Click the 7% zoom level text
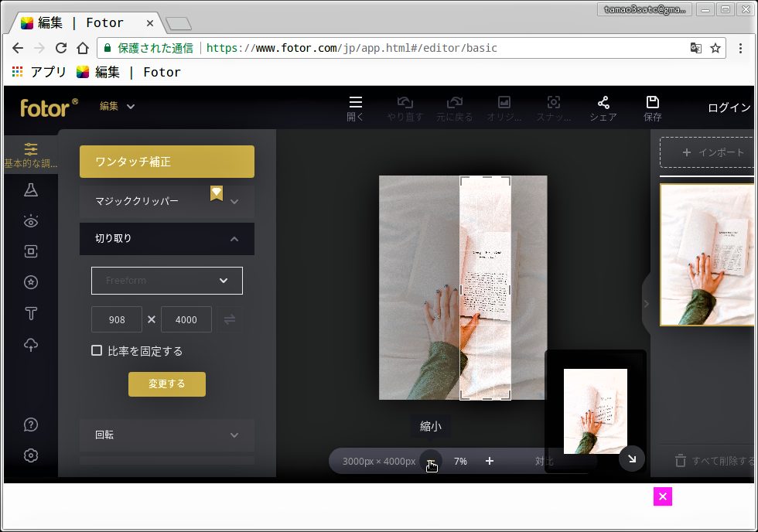Viewport: 758px width, 532px height. coord(460,461)
